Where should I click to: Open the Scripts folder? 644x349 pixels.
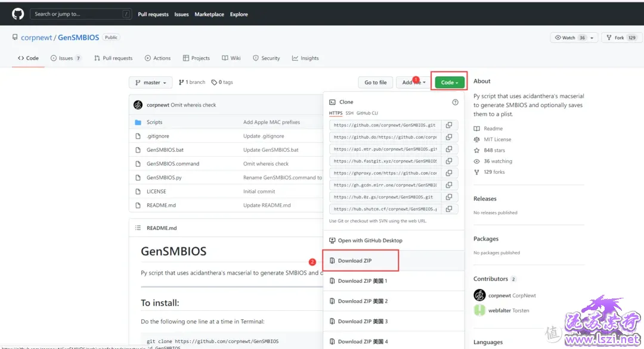point(154,122)
